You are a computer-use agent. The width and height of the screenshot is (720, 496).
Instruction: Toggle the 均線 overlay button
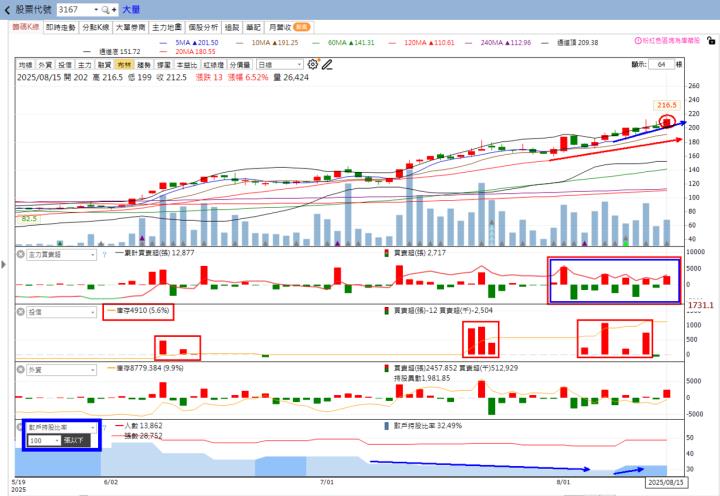pos(25,65)
